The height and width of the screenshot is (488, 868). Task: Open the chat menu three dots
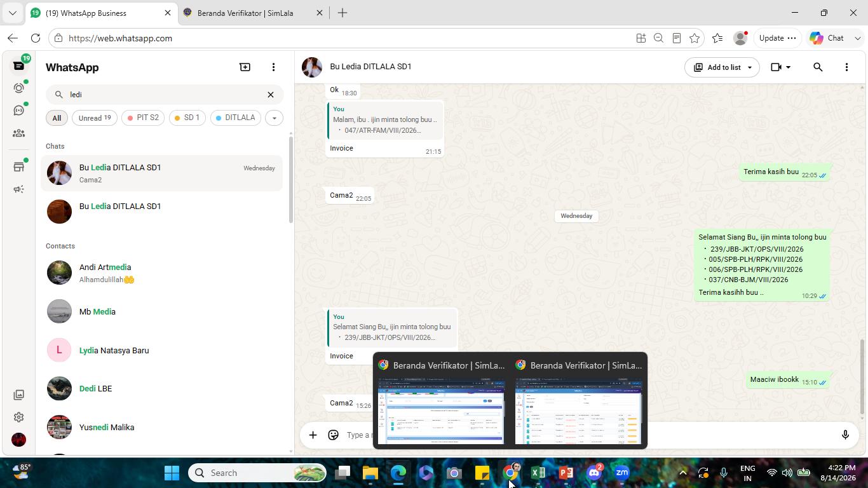click(846, 67)
